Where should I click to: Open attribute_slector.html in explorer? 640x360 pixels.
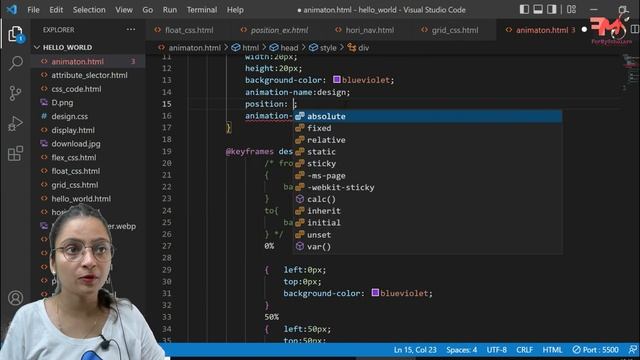88,75
